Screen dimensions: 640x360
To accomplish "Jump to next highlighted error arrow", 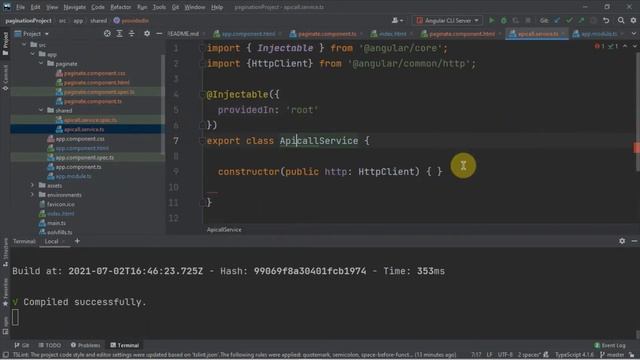I will (x=633, y=47).
